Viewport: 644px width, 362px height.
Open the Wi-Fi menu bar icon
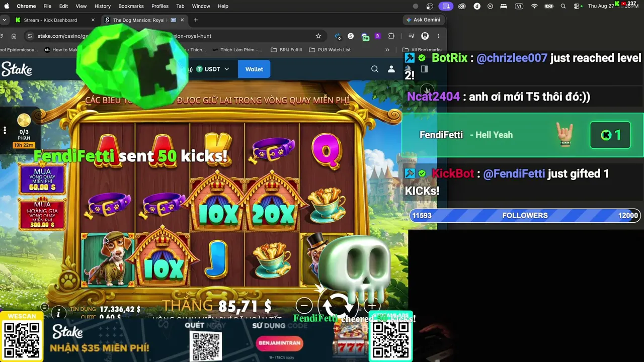click(534, 6)
